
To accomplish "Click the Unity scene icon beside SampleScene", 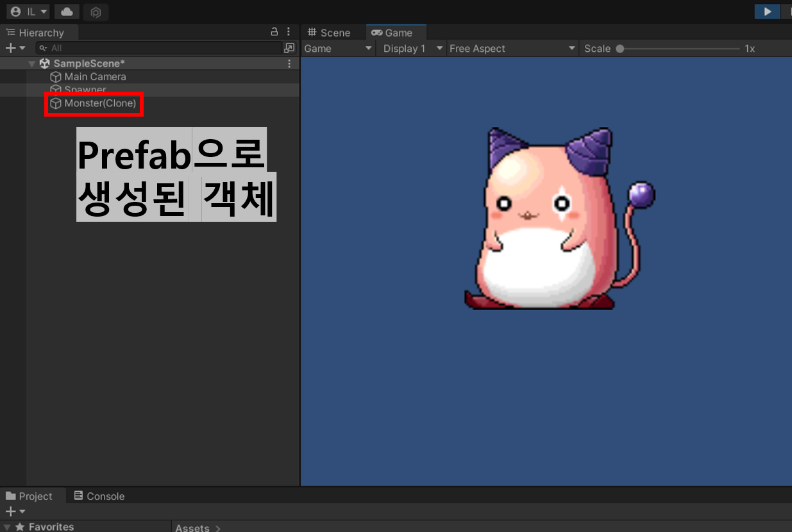I will [45, 63].
